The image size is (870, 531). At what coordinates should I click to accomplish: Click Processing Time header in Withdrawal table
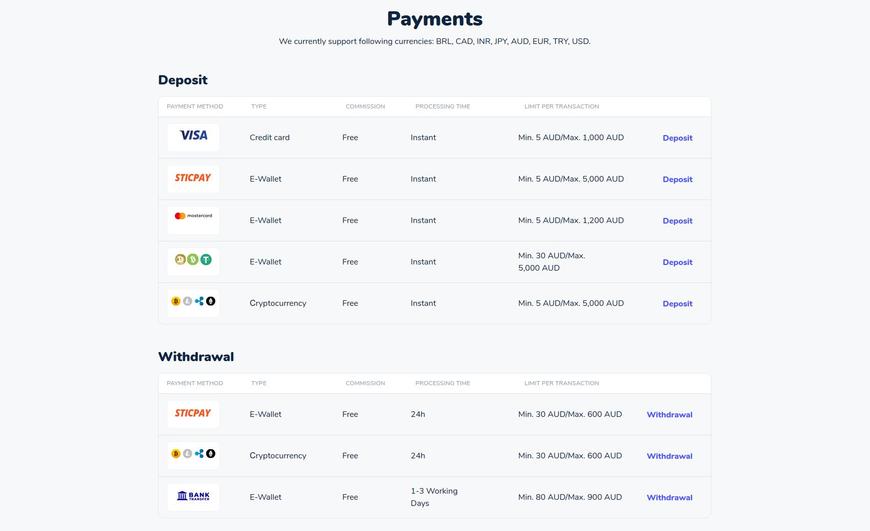[443, 383]
